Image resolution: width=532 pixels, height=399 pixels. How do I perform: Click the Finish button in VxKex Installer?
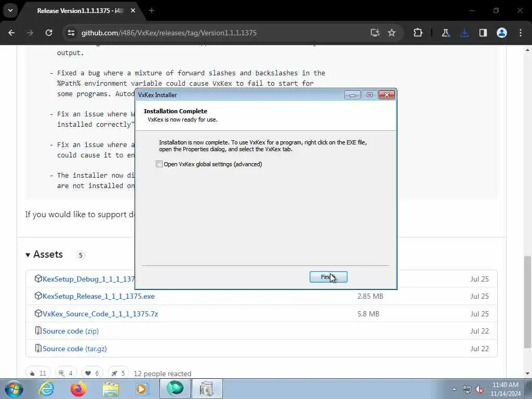[x=328, y=277]
